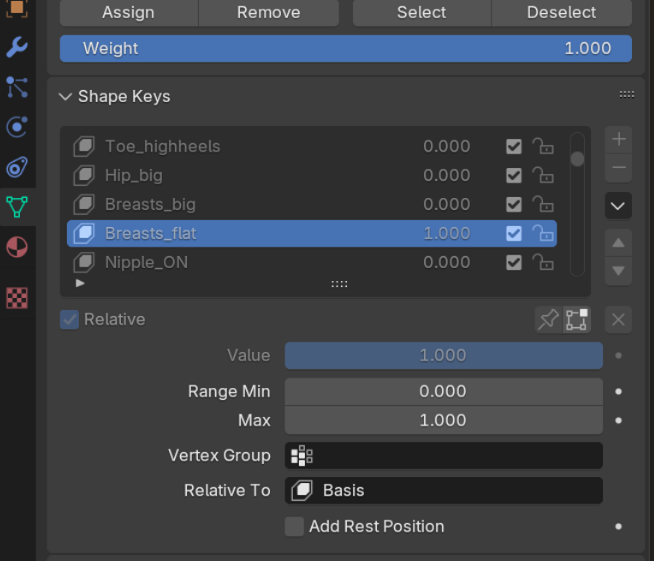The height and width of the screenshot is (561, 654).
Task: Open the Modifiers properties tab
Action: pos(17,47)
